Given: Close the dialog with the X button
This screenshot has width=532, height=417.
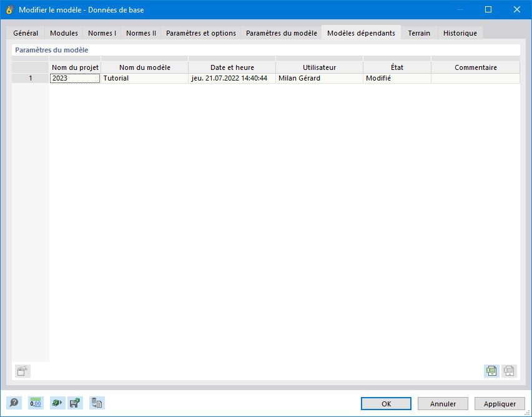Looking at the screenshot, I should [x=517, y=9].
